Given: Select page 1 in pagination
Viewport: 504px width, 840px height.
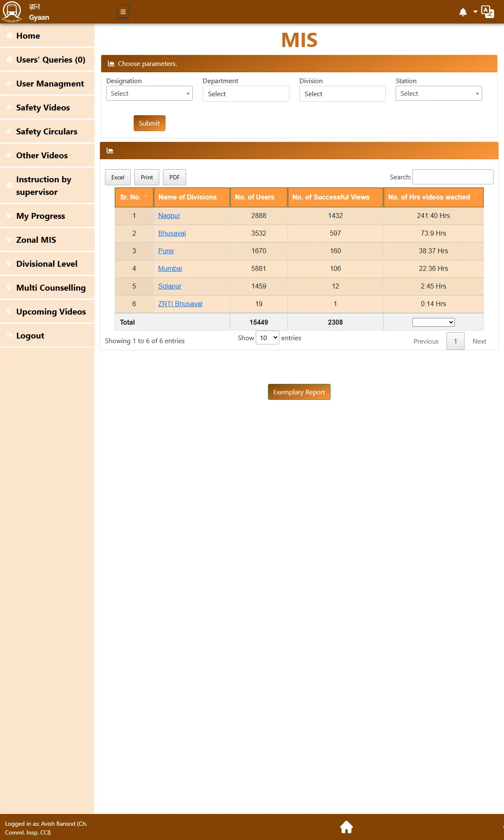Looking at the screenshot, I should point(455,341).
